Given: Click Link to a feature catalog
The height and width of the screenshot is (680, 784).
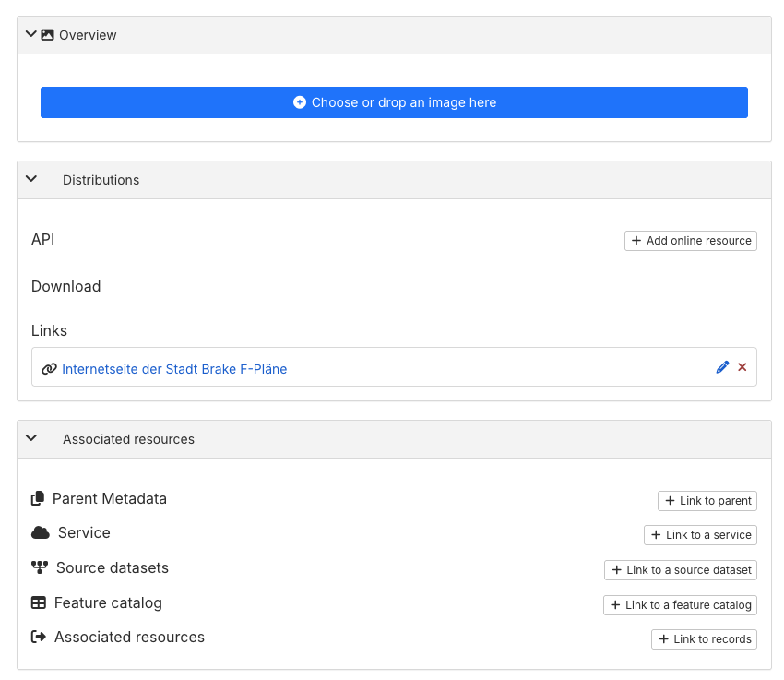Looking at the screenshot, I should coord(680,605).
